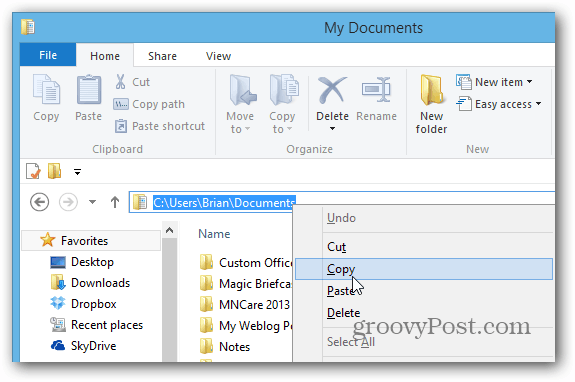Click the Move to folder icon
The height and width of the screenshot is (382, 575).
pyautogui.click(x=242, y=90)
